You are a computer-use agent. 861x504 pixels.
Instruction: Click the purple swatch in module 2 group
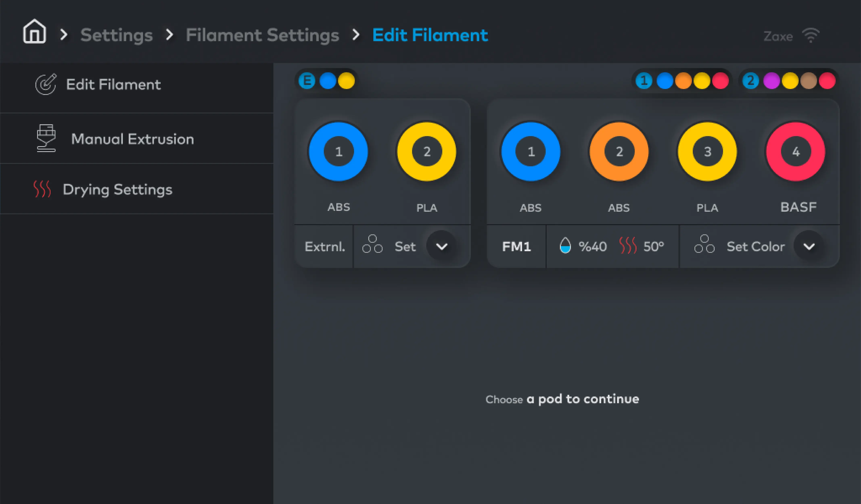(771, 81)
